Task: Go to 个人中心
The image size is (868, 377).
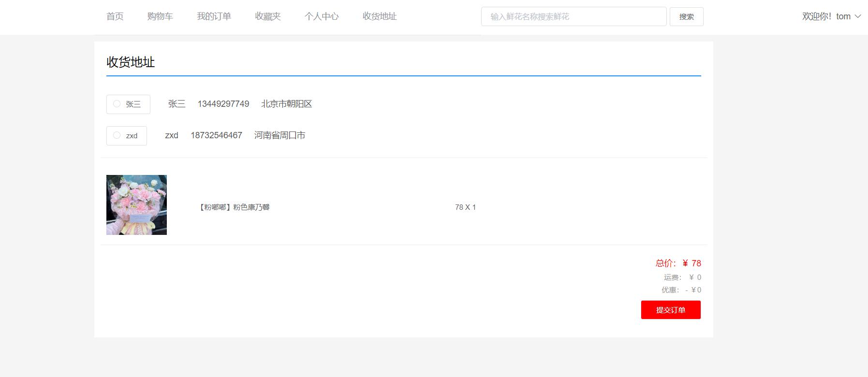Action: tap(322, 16)
